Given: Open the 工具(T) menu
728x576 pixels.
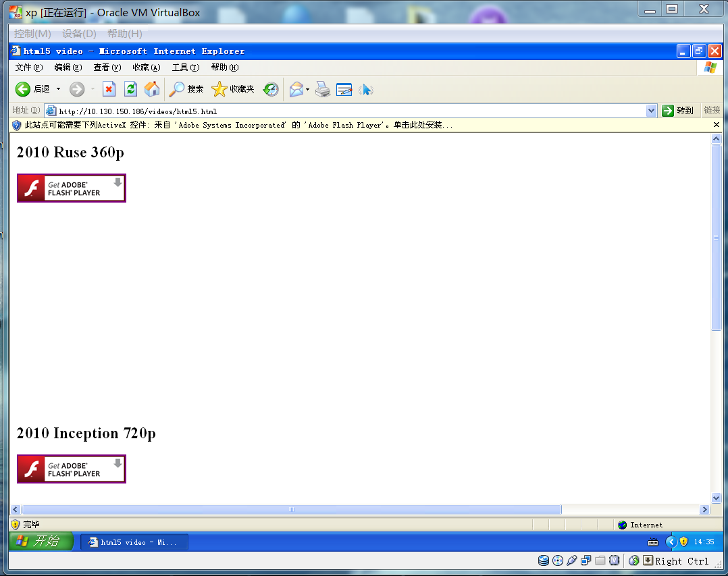Looking at the screenshot, I should [186, 68].
